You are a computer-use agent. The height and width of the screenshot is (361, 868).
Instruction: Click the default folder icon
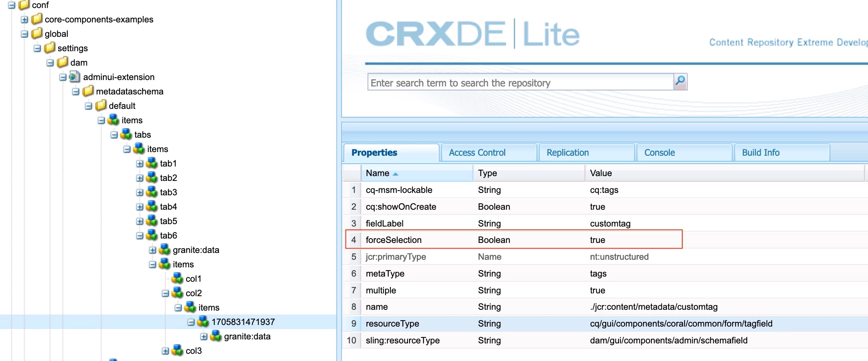[101, 106]
